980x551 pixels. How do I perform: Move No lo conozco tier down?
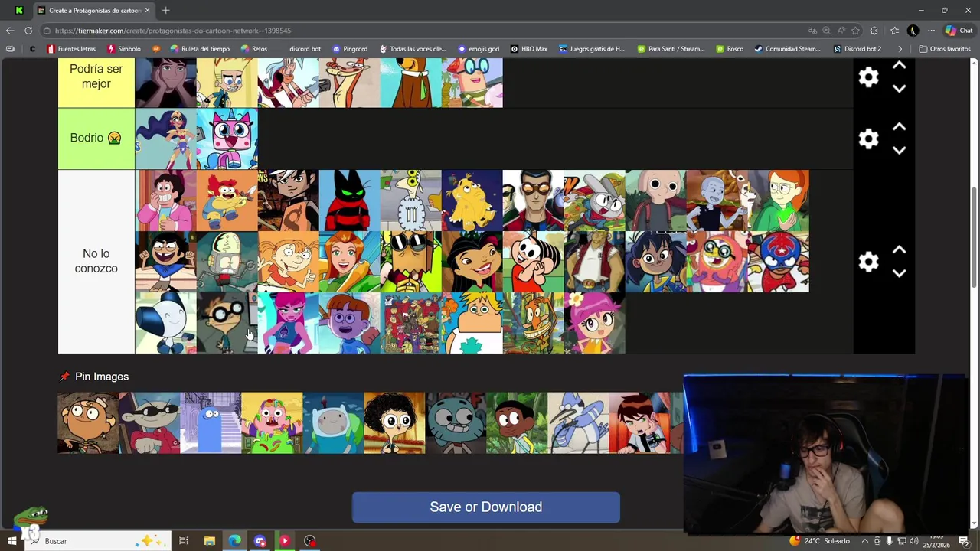coord(900,273)
